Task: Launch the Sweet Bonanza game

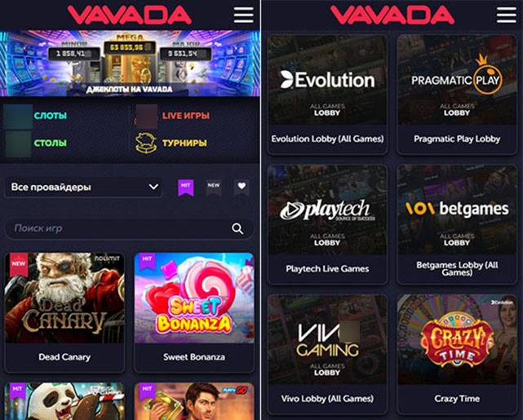Action: click(194, 312)
